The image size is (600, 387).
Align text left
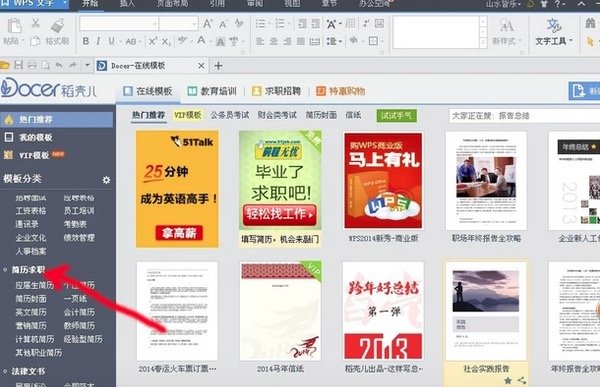[260, 41]
